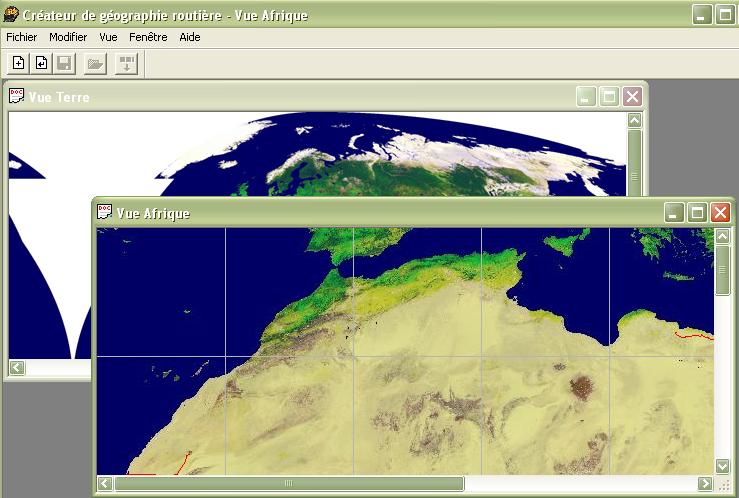This screenshot has height=498, width=739.
Task: Open the Fenêtre menu
Action: tap(148, 37)
